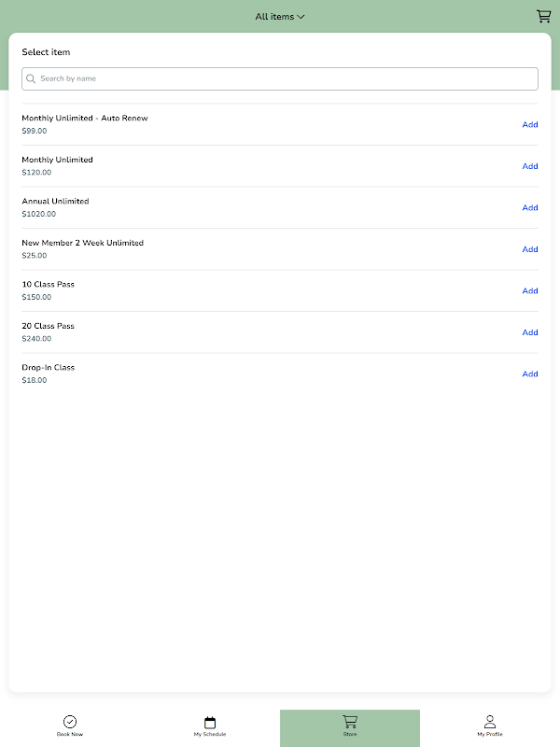
Task: Add New Member 2 Week Unlimited
Action: 530,249
